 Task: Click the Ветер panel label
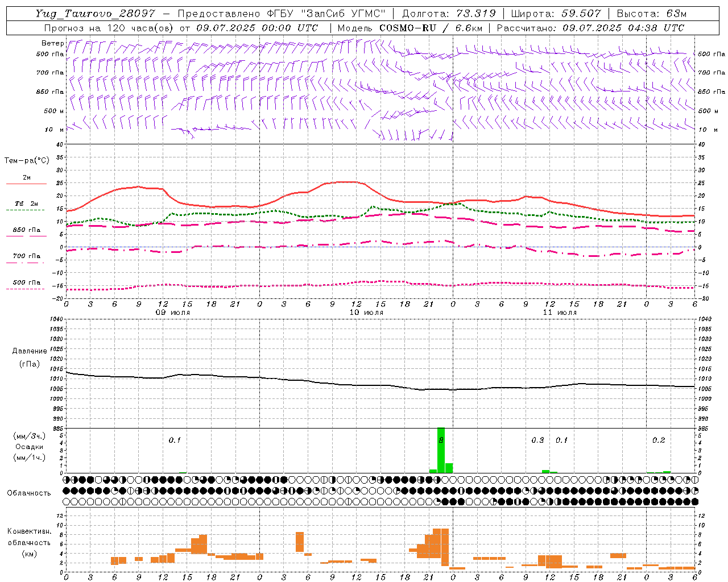tap(52, 43)
